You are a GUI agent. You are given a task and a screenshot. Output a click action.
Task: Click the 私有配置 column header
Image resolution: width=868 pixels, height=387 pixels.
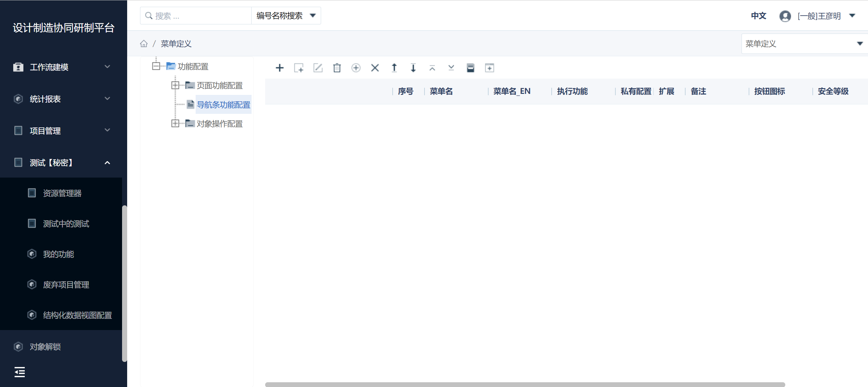point(636,91)
